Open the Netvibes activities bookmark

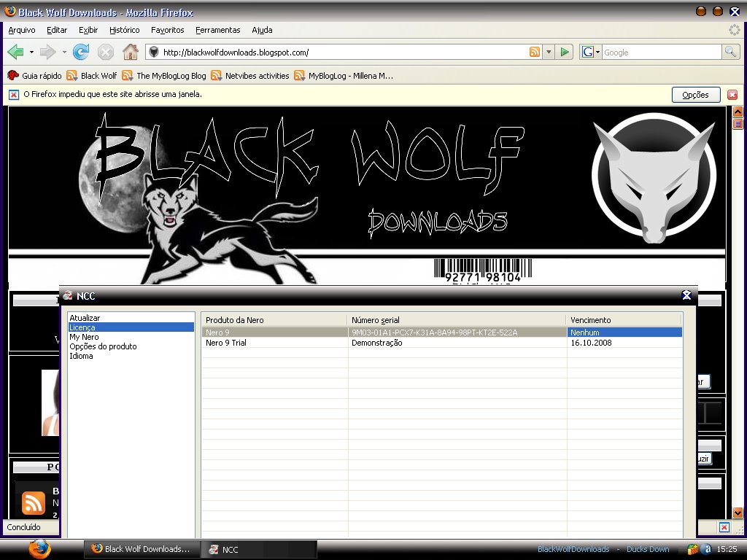249,76
